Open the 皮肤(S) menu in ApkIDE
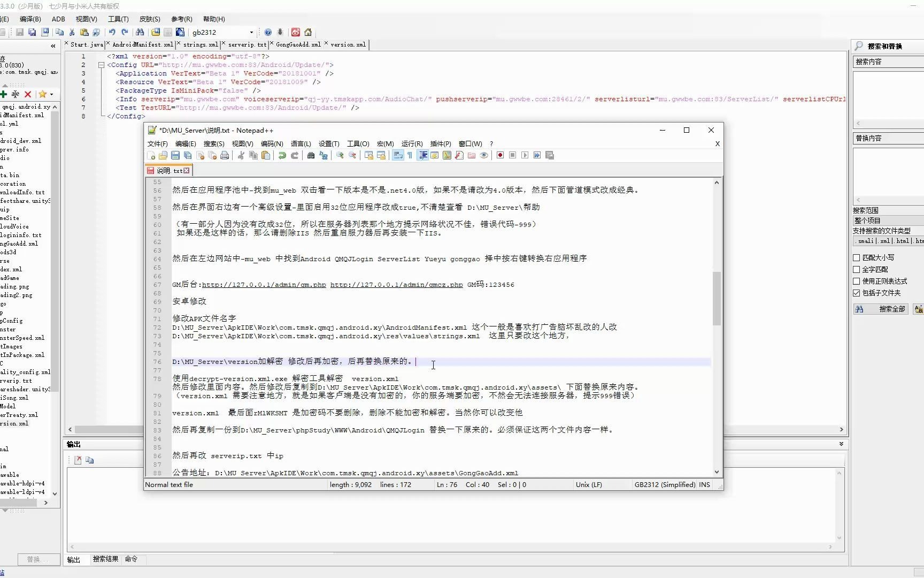The width and height of the screenshot is (924, 578). click(x=150, y=19)
